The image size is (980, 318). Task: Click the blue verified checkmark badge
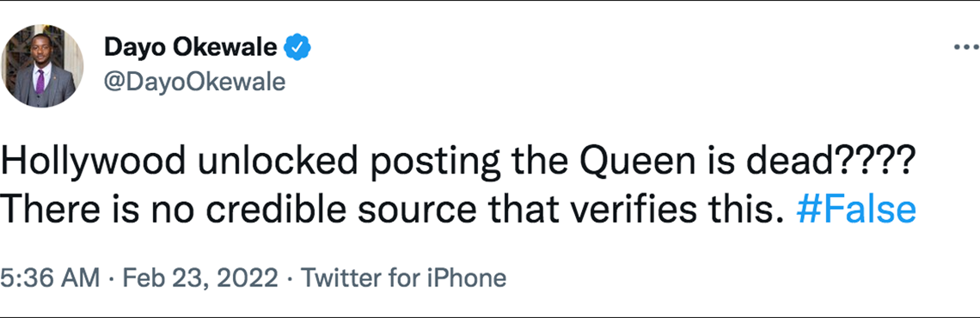(x=298, y=47)
